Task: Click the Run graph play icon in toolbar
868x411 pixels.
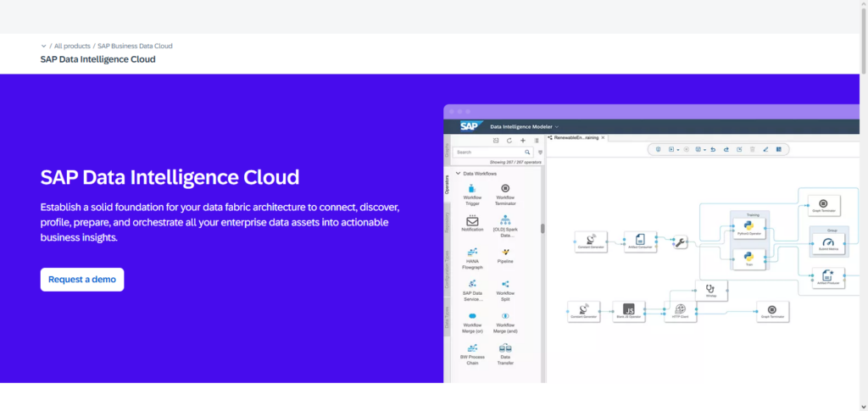Action: click(671, 149)
